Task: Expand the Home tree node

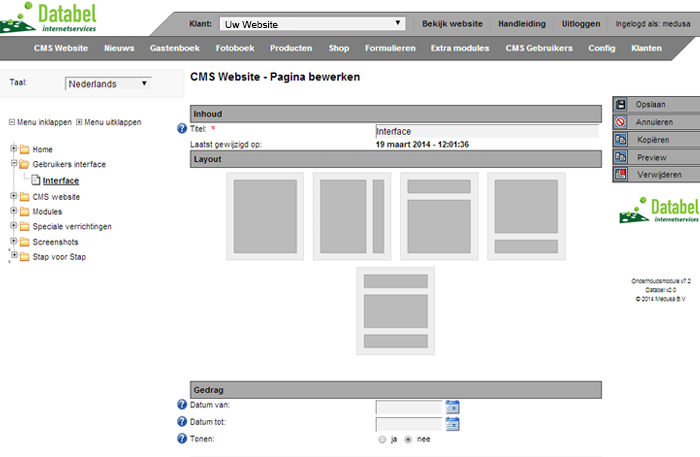Action: click(x=13, y=148)
